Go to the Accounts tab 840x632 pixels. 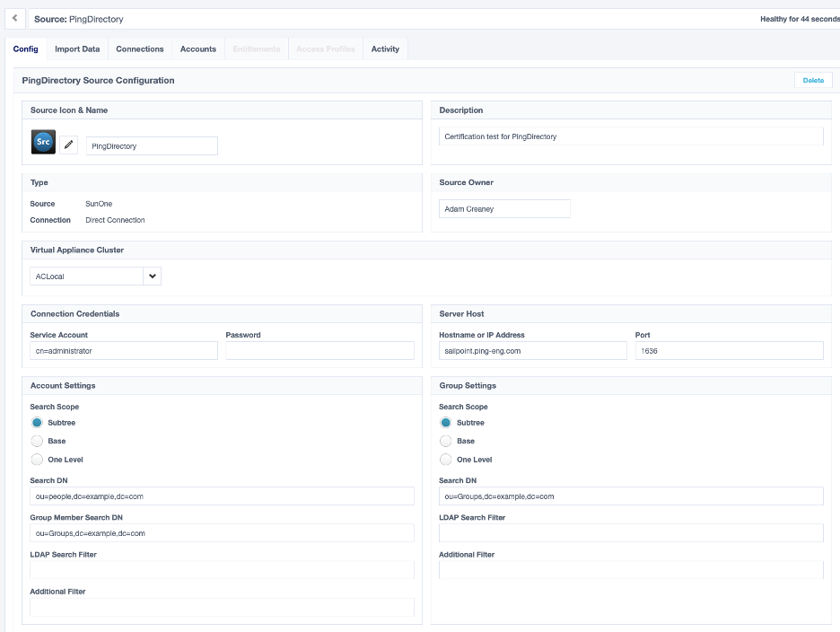tap(198, 48)
